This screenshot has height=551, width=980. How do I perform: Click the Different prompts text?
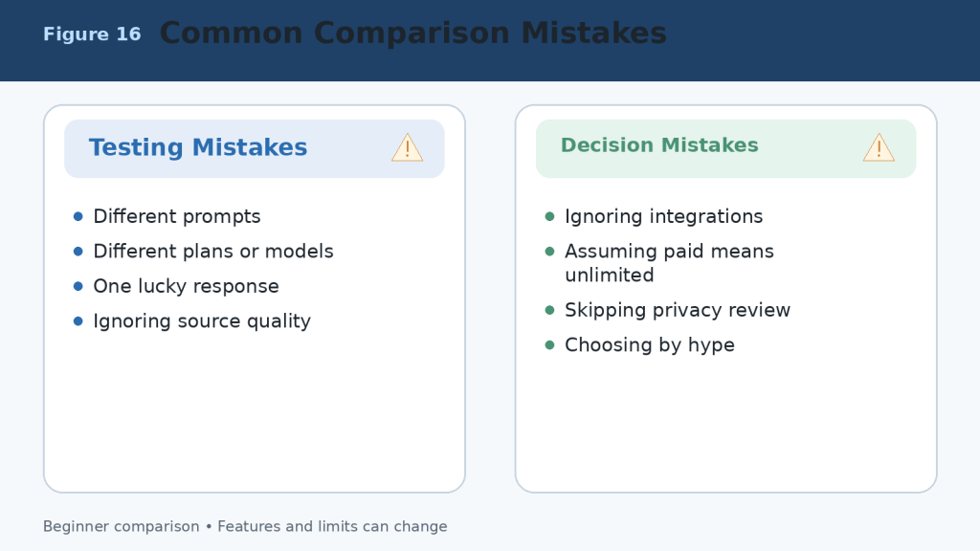tap(177, 216)
